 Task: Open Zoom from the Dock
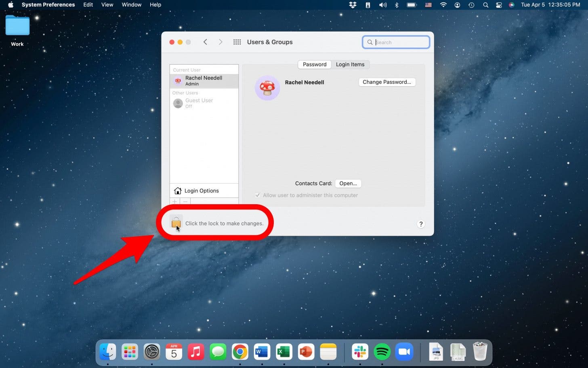click(404, 352)
